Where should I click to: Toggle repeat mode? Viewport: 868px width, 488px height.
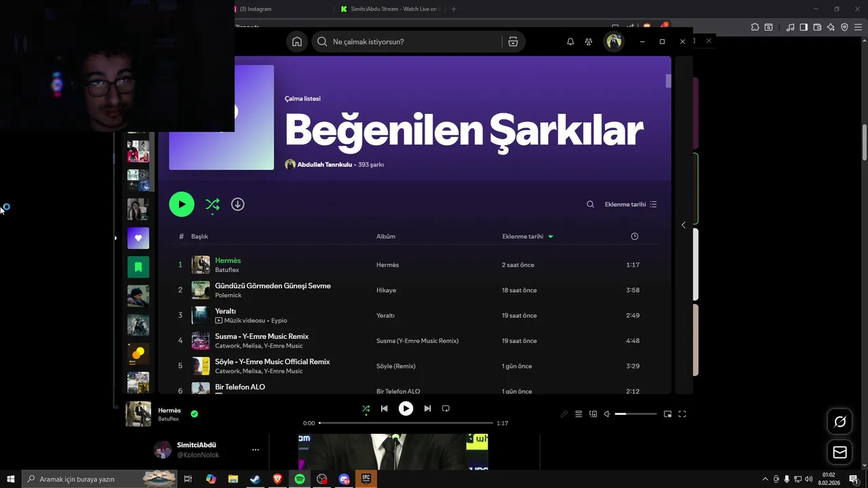(x=446, y=409)
